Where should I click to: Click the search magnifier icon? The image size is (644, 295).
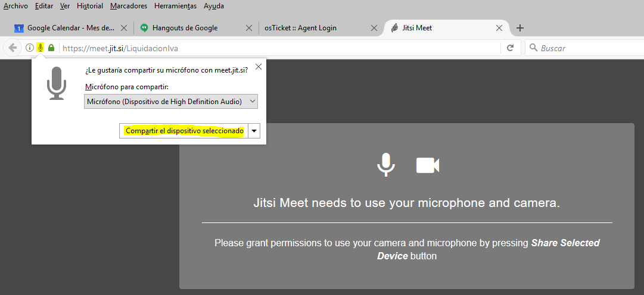tap(533, 48)
